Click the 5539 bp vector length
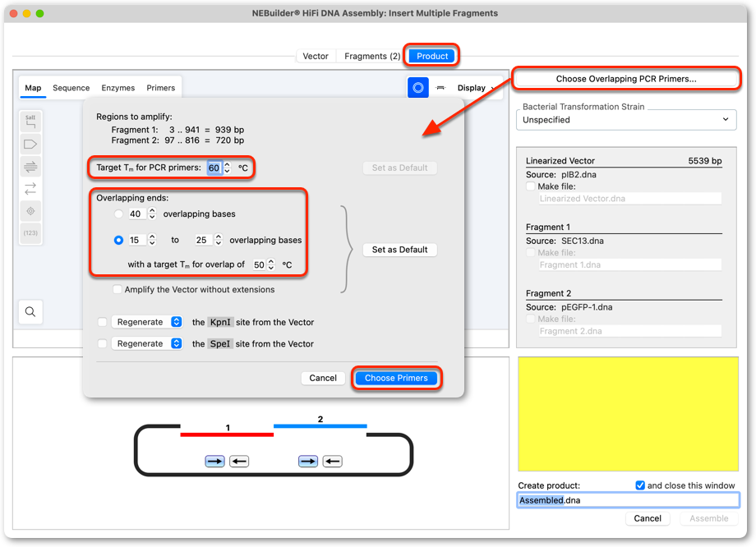Image resolution: width=756 pixels, height=547 pixels. click(x=704, y=161)
